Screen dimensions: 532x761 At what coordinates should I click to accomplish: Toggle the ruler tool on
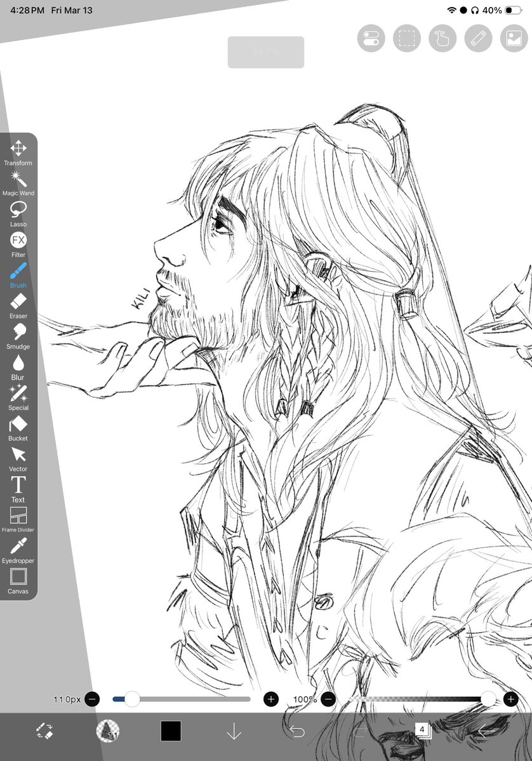478,38
